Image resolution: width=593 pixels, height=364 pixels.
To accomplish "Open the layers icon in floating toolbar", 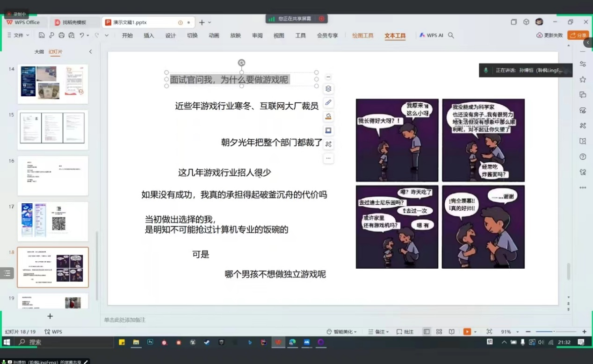I will point(328,89).
